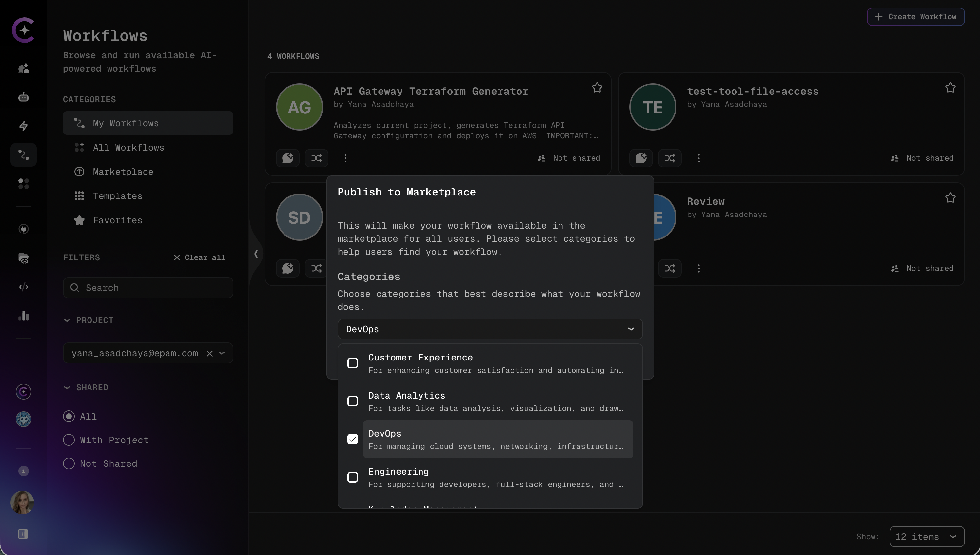Click the info icon in the sidebar
The width and height of the screenshot is (980, 555).
[x=23, y=471]
